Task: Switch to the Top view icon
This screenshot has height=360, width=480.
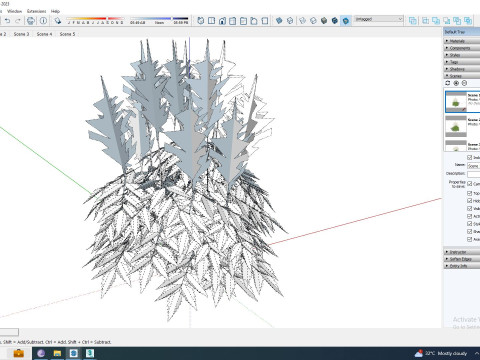Action: 211,21
